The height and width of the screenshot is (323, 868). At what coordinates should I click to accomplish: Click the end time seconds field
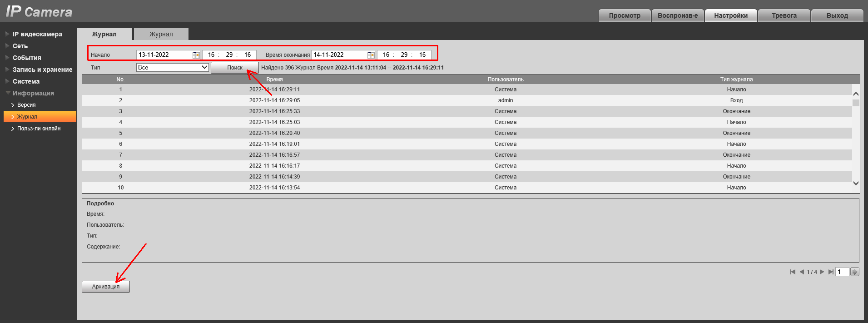(422, 55)
